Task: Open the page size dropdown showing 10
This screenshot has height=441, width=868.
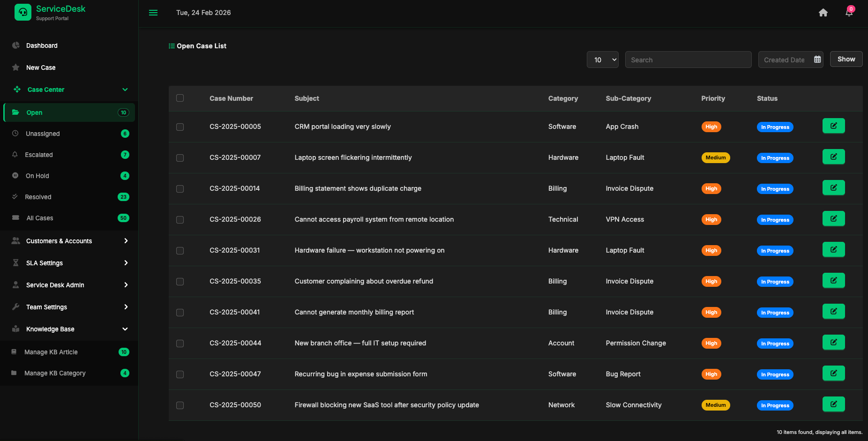Action: [x=602, y=60]
